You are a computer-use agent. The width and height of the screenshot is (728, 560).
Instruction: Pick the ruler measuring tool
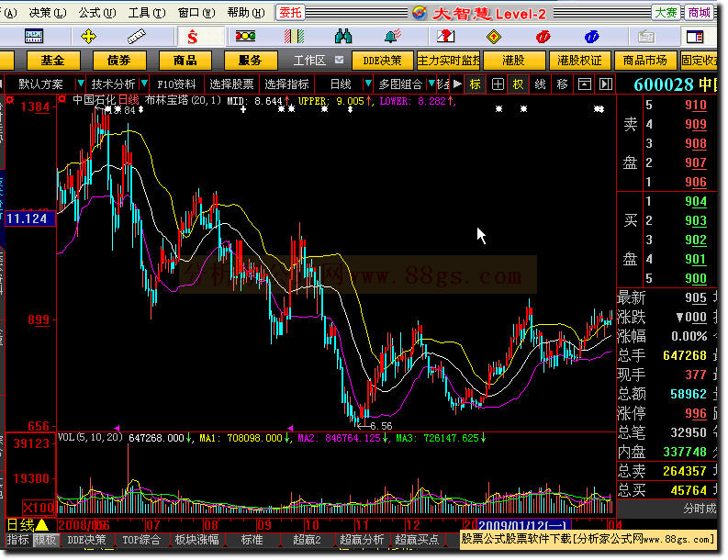137,36
